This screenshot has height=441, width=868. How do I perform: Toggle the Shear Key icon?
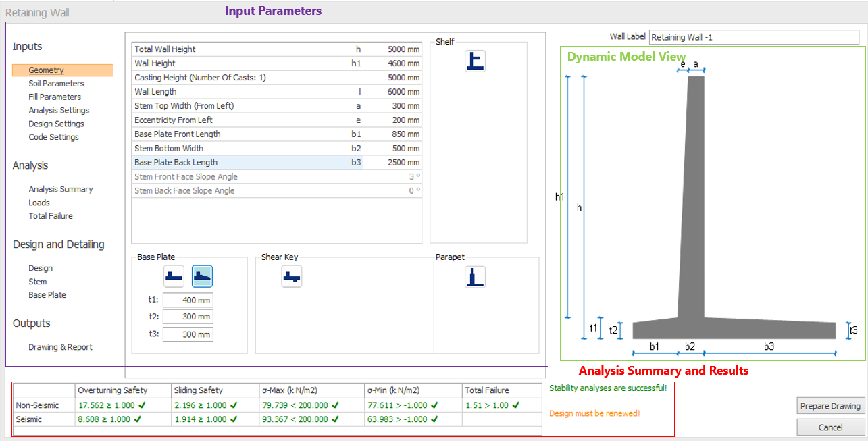point(291,277)
